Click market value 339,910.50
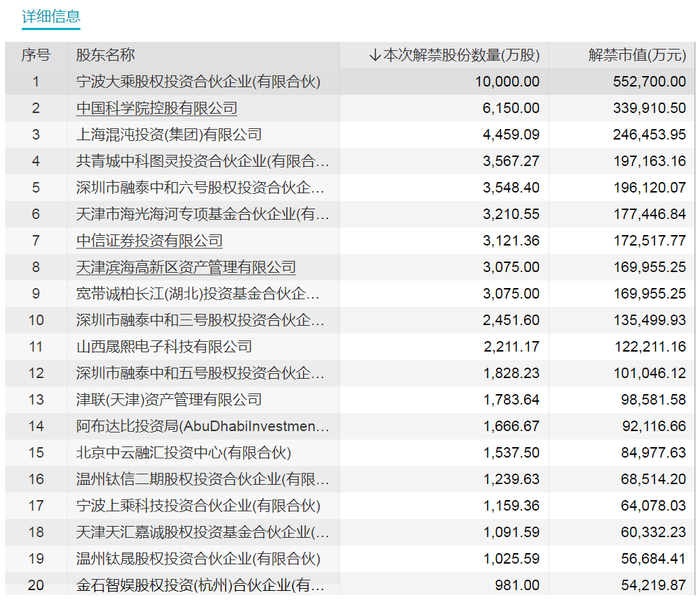The height and width of the screenshot is (602, 700). [x=650, y=108]
